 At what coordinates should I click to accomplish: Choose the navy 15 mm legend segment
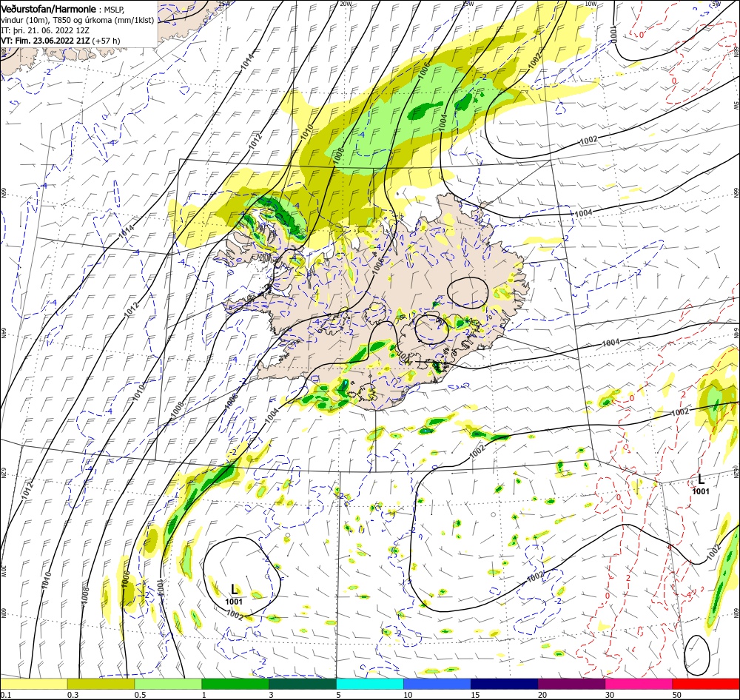click(x=505, y=684)
